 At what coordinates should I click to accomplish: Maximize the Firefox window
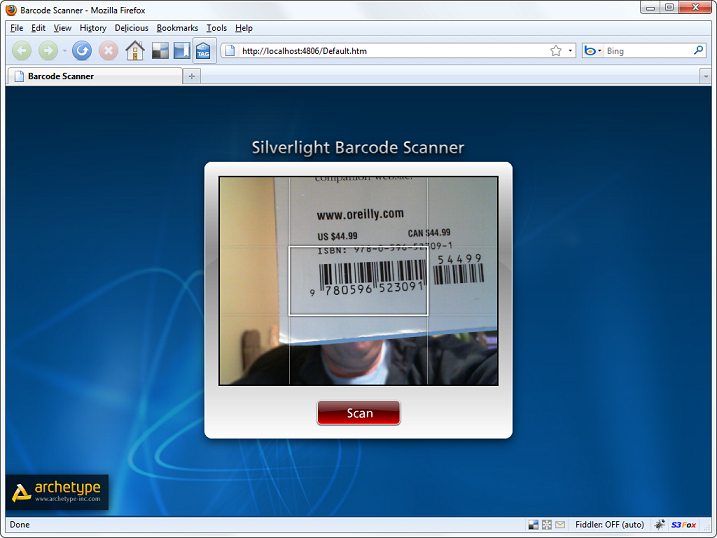tap(669, 8)
